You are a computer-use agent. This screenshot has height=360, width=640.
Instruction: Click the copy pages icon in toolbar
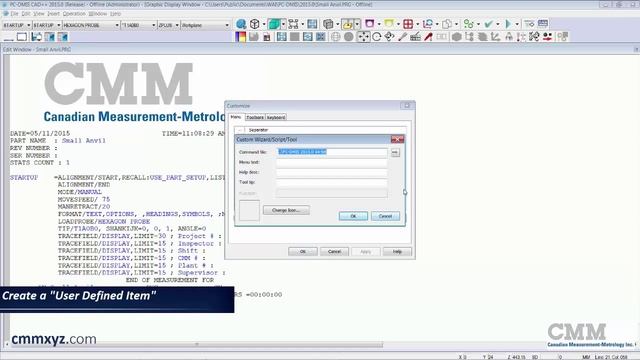(447, 24)
